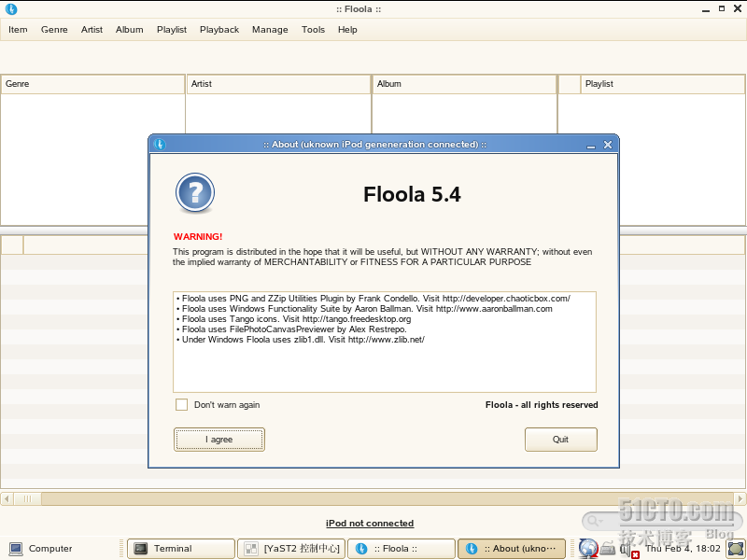Click the date and time clock in the panel
The width and height of the screenshot is (747, 560).
683,549
